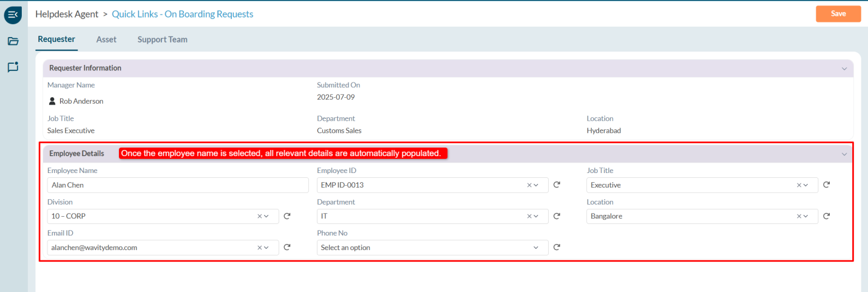Open the Phone No select dropdown
Image resolution: width=868 pixels, height=292 pixels.
coord(433,248)
